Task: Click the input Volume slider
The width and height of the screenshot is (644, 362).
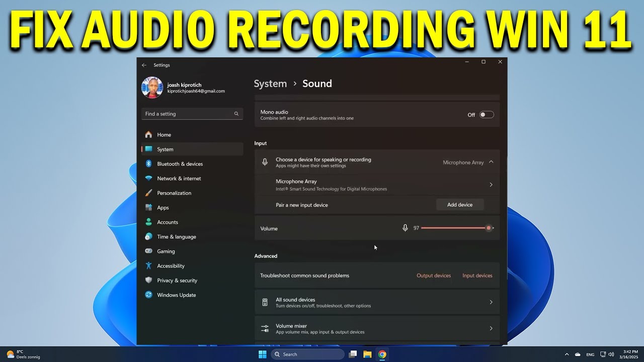Action: click(457, 228)
